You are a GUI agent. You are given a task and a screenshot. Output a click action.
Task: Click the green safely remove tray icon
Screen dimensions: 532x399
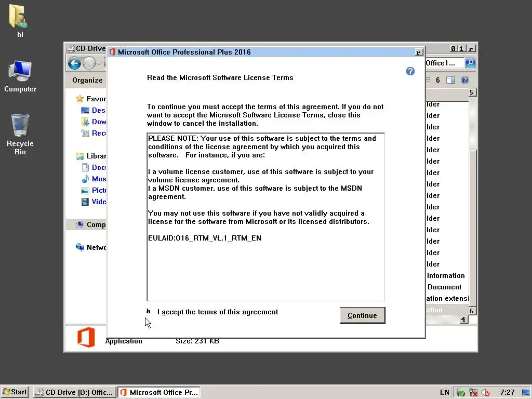point(460,393)
